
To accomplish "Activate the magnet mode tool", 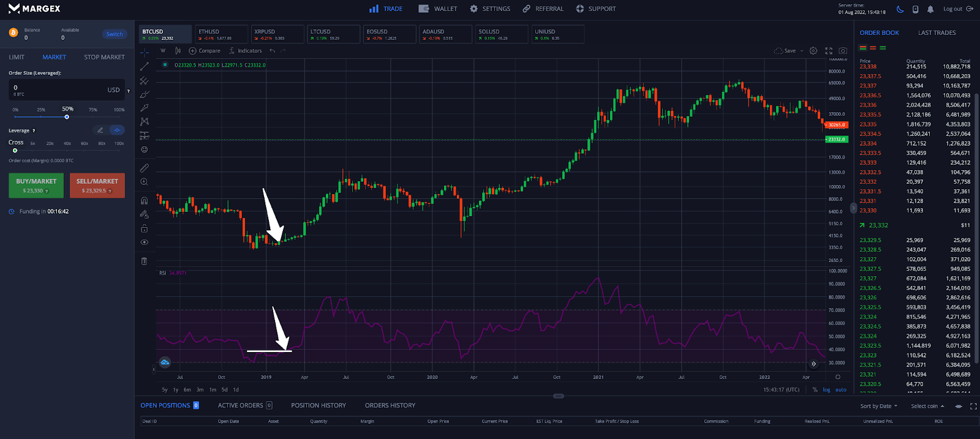I will pyautogui.click(x=145, y=201).
